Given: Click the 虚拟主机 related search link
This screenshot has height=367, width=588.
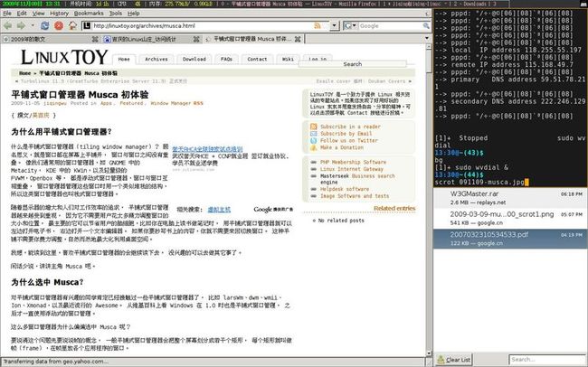Looking at the screenshot, I should pos(220,210).
